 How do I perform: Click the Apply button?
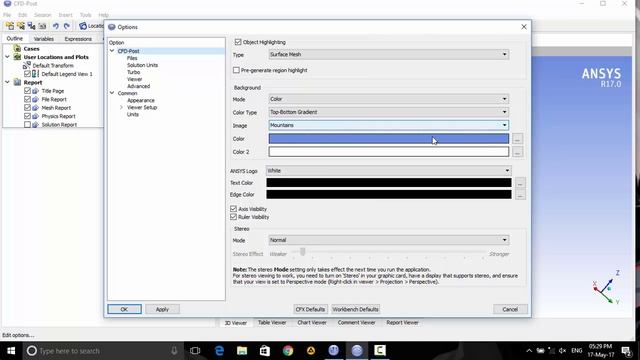[162, 309]
